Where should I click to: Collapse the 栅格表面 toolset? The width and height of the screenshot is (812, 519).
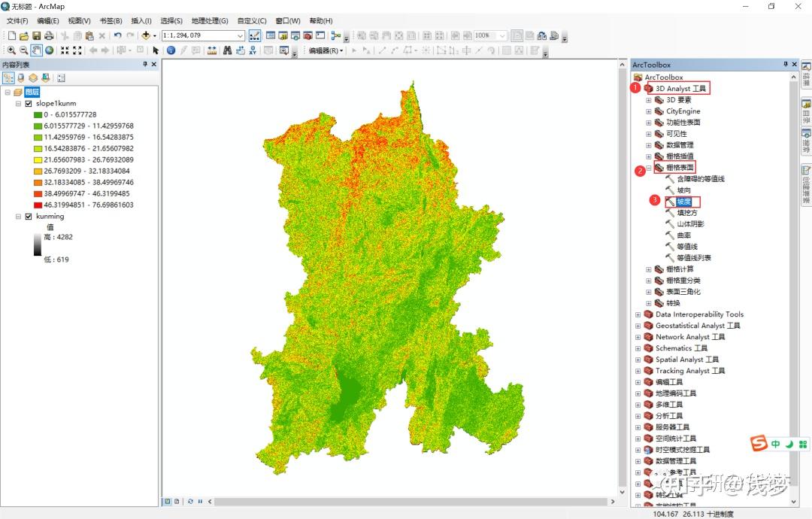pyautogui.click(x=648, y=167)
